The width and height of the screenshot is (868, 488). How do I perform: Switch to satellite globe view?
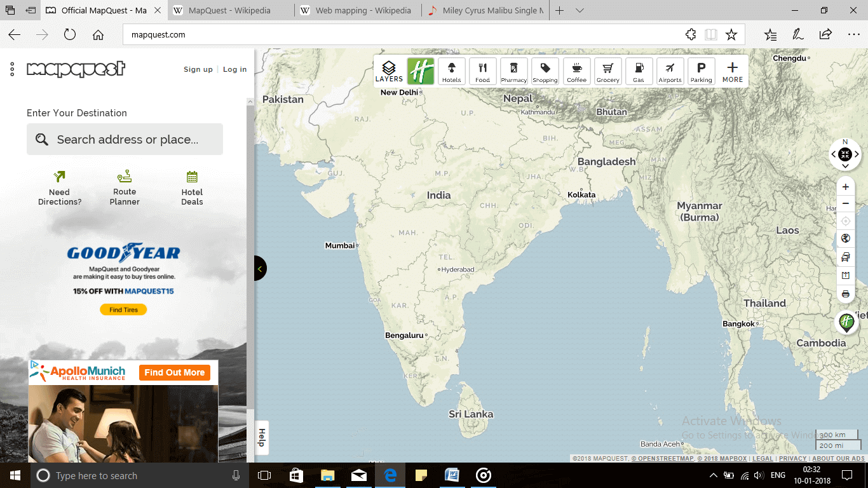coord(845,239)
